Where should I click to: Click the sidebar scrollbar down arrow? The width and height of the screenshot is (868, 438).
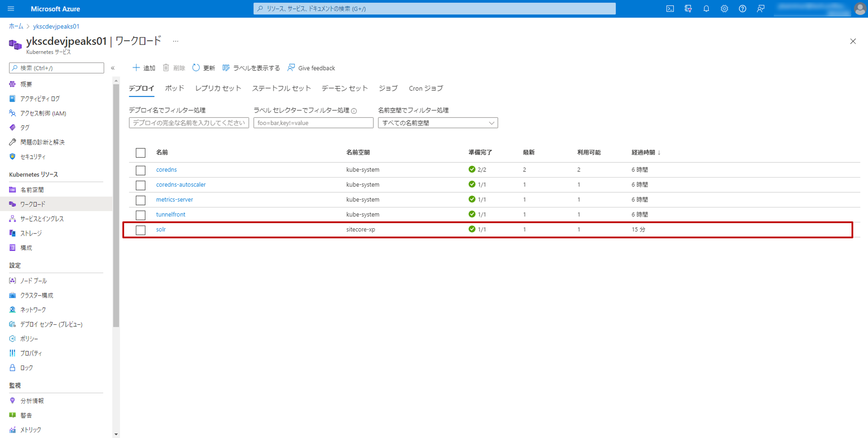click(116, 434)
